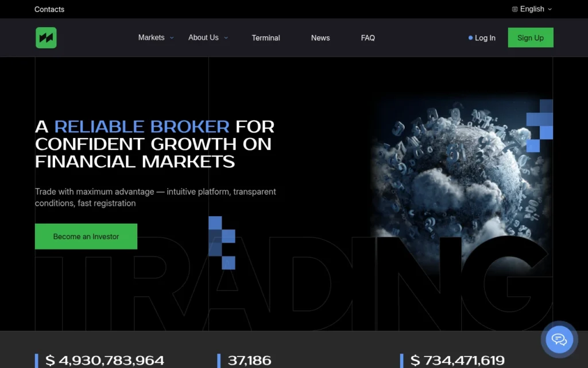The width and height of the screenshot is (588, 368).
Task: Select the $ 734,471,619 statistic
Action: (458, 361)
